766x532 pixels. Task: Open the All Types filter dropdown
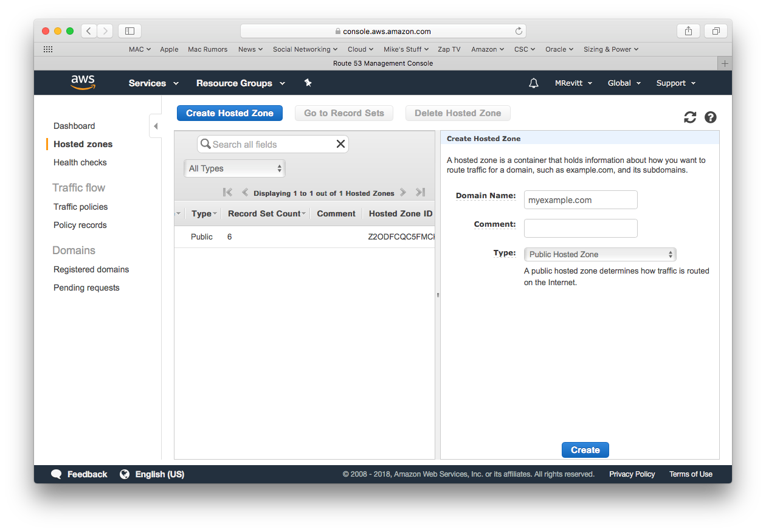click(235, 168)
